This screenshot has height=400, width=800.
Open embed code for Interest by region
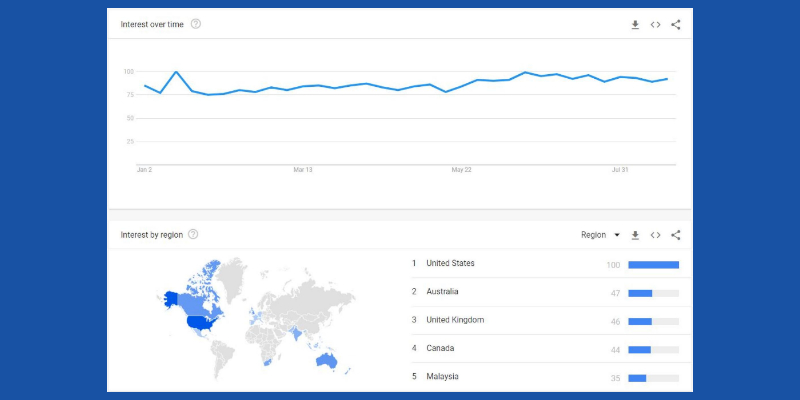coord(655,235)
